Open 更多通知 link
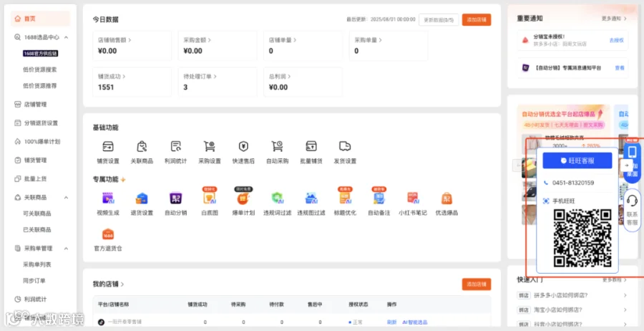644x331 pixels. [614, 19]
